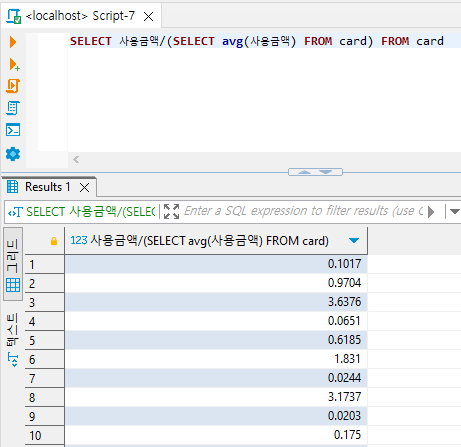Toggle the filter panel expand icon
Screen dimensions: 461x447
[171, 212]
